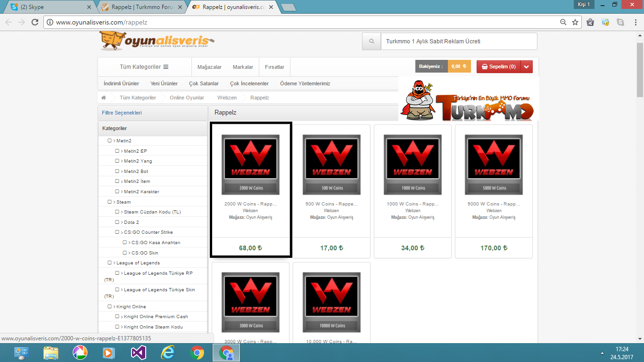Click the site search input field

point(459,41)
